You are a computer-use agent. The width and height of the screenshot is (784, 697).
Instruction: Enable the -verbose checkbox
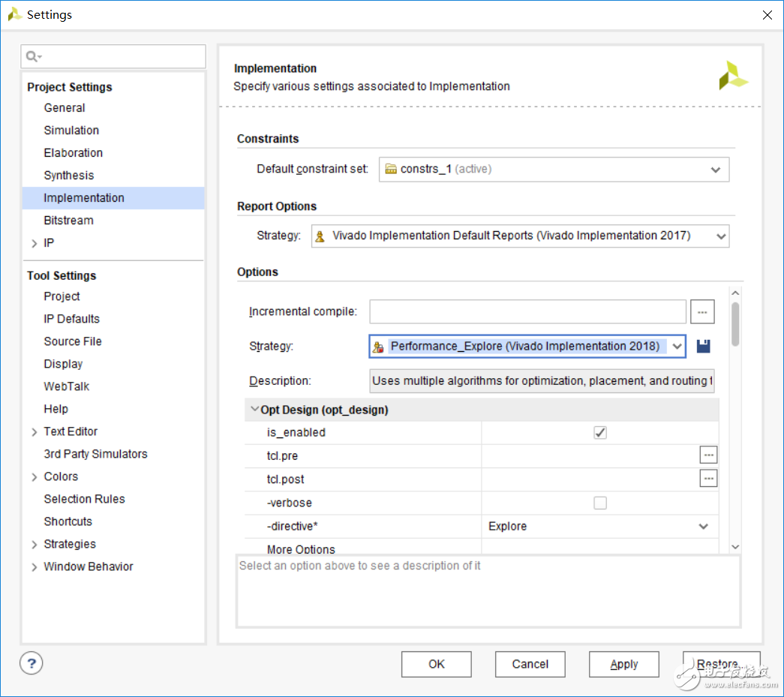600,503
